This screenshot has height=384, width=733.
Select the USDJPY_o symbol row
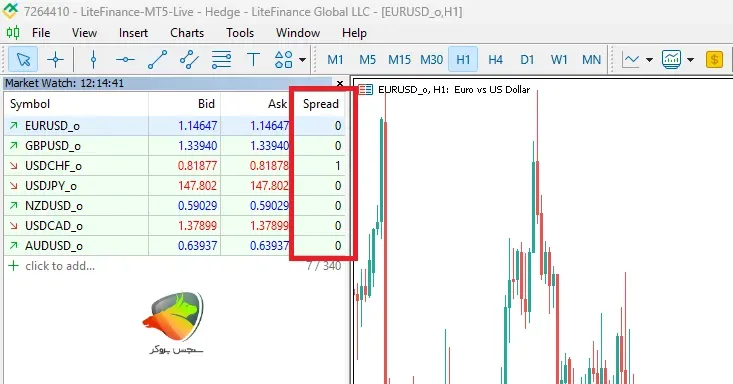point(175,186)
